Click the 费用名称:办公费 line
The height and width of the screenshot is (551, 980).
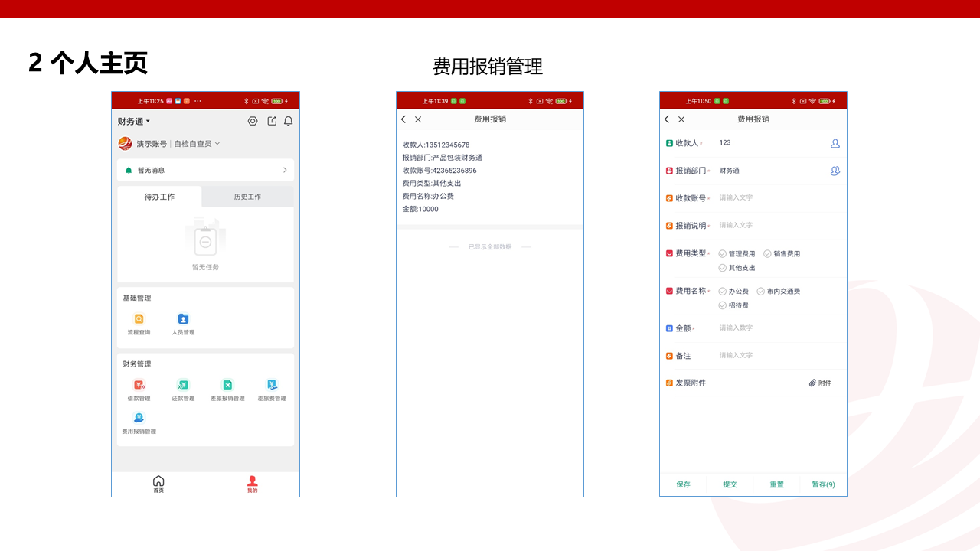click(x=428, y=197)
